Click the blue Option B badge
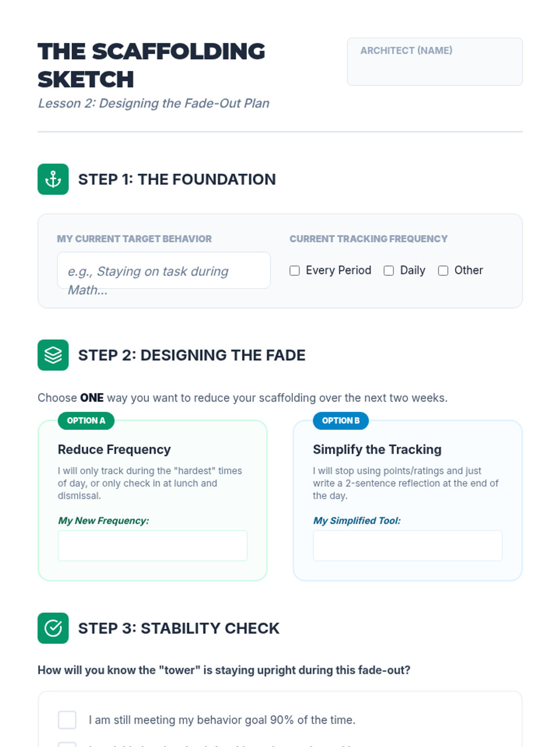Image resolution: width=560 pixels, height=747 pixels. click(x=341, y=421)
